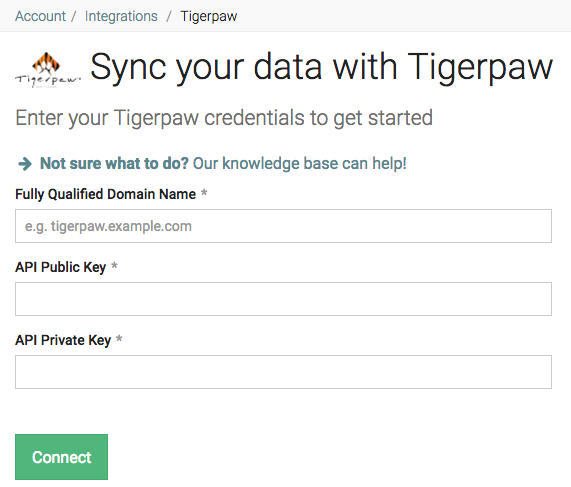Click the green Connect button
The image size is (571, 487).
click(x=62, y=457)
